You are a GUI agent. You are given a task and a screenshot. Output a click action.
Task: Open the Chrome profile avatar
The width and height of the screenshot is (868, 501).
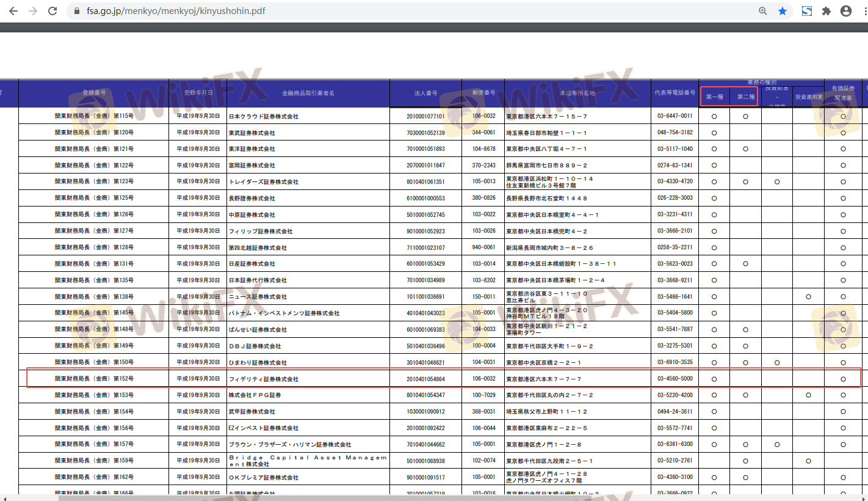click(846, 11)
